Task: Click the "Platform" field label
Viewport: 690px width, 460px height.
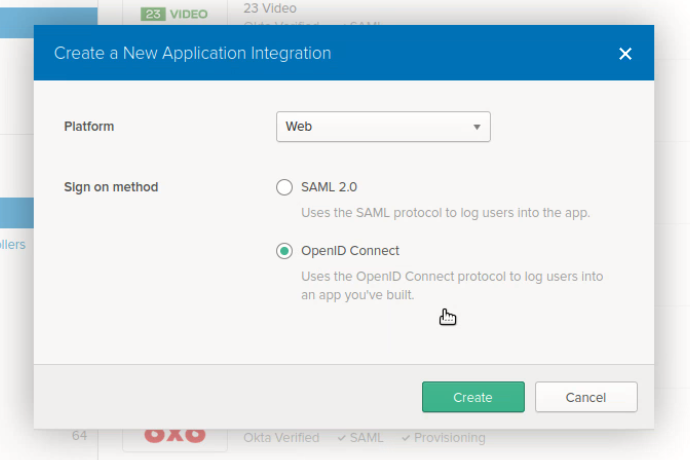Action: (89, 126)
